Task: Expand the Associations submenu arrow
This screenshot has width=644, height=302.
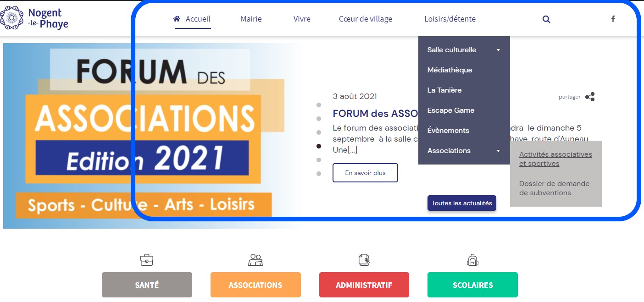Action: click(x=498, y=151)
